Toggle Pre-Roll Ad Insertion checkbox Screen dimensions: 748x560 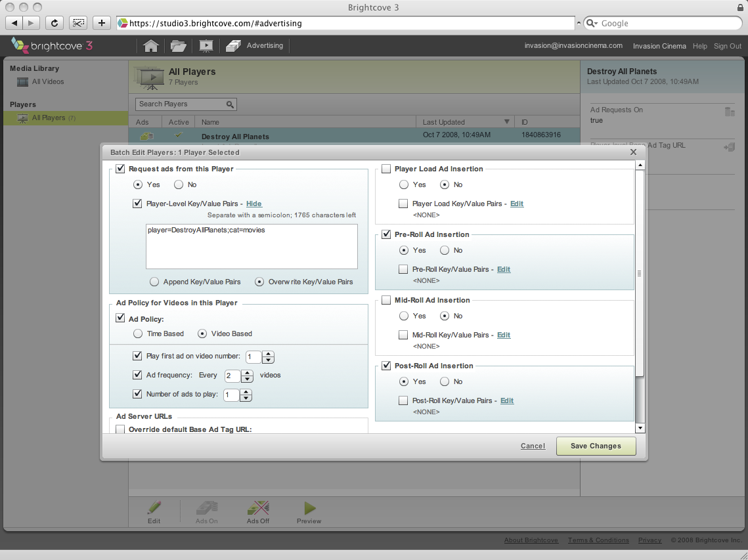(x=386, y=234)
